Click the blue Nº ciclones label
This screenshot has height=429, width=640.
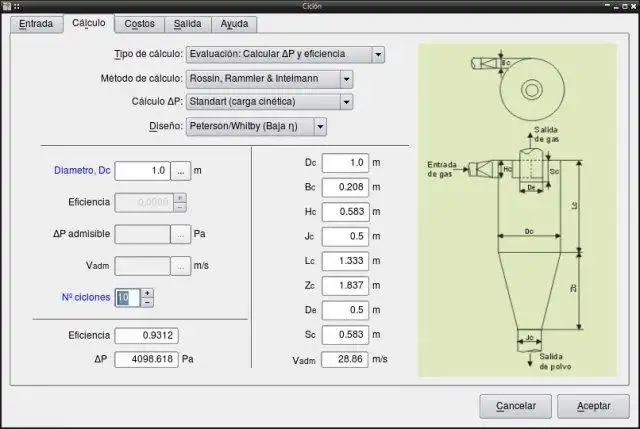coord(86,298)
